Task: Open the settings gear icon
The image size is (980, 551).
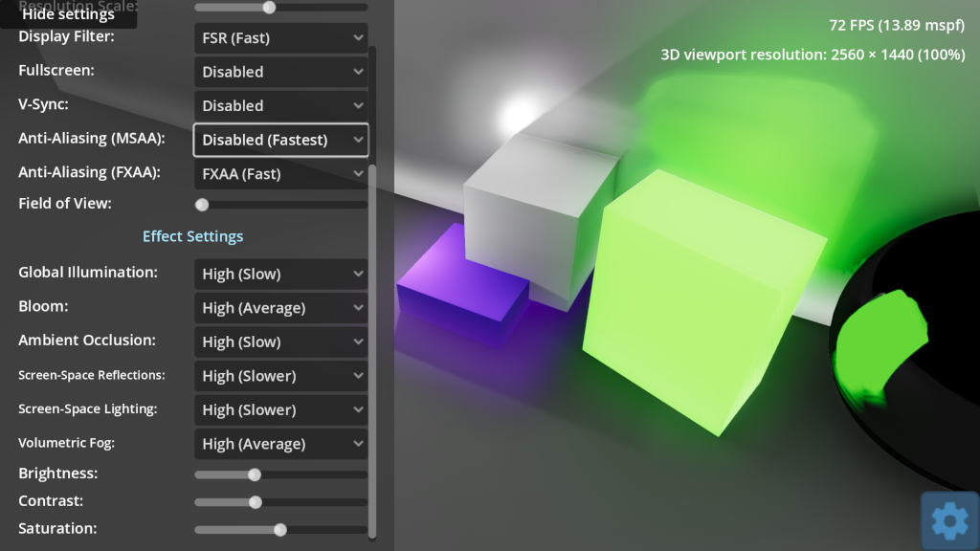Action: point(948,520)
